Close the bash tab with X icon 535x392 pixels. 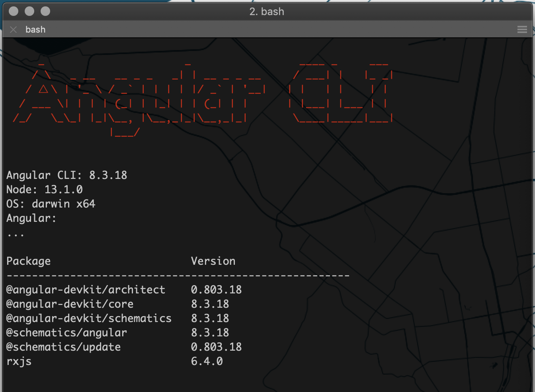click(14, 29)
